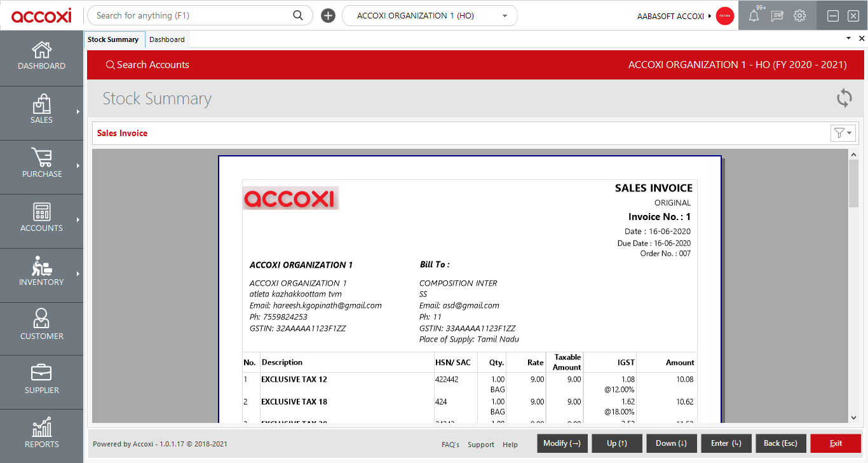868x463 pixels.
Task: Open the tab list dropdown arrow
Action: click(849, 39)
